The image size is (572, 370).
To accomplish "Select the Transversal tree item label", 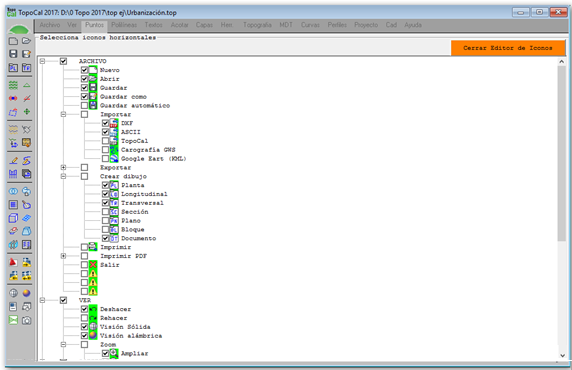I will (142, 203).
